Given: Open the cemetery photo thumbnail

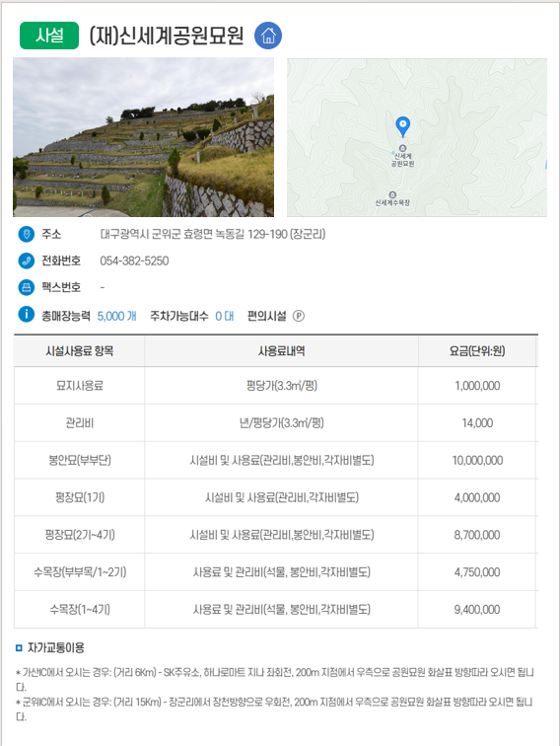Looking at the screenshot, I should click(143, 137).
